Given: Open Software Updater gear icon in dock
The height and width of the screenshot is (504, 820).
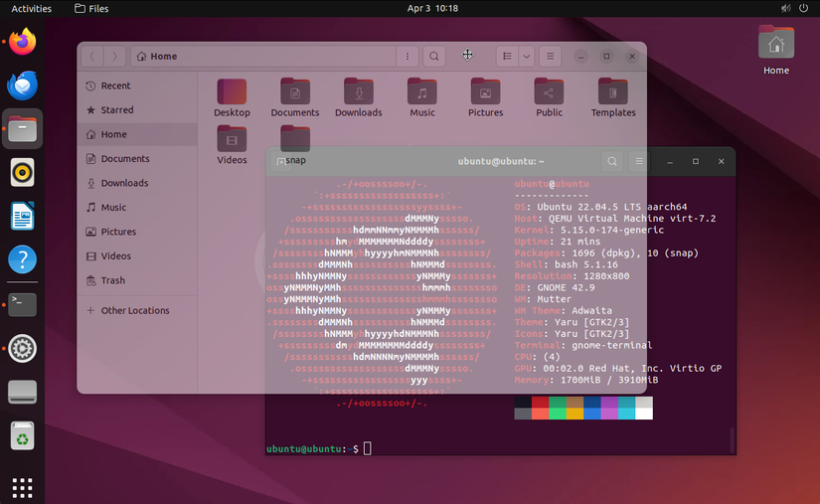Looking at the screenshot, I should (x=23, y=348).
